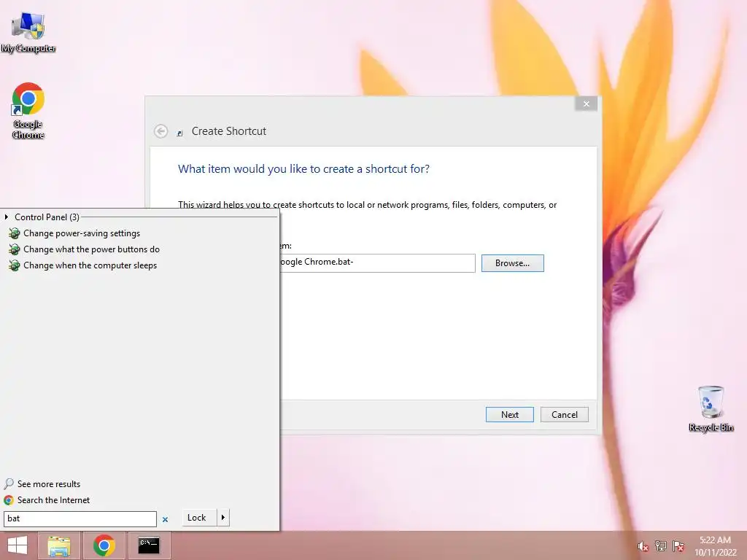Open File Explorer from the taskbar
747x560 pixels.
[x=59, y=545]
